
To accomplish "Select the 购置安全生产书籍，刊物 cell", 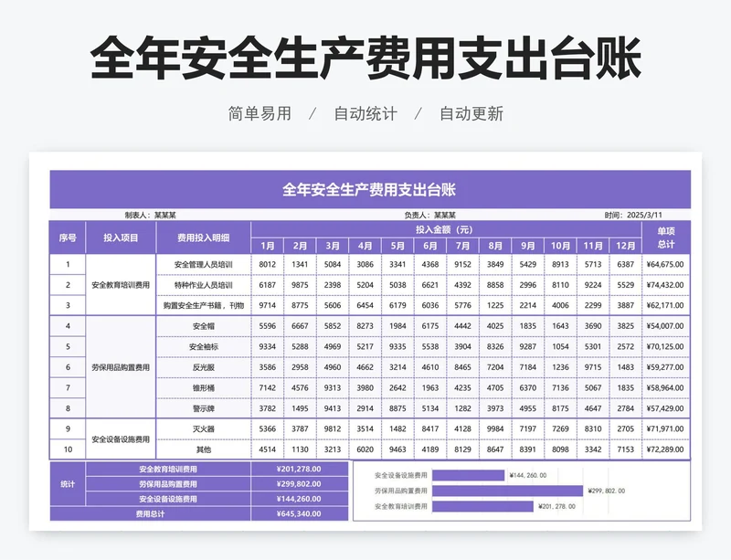I will (203, 305).
